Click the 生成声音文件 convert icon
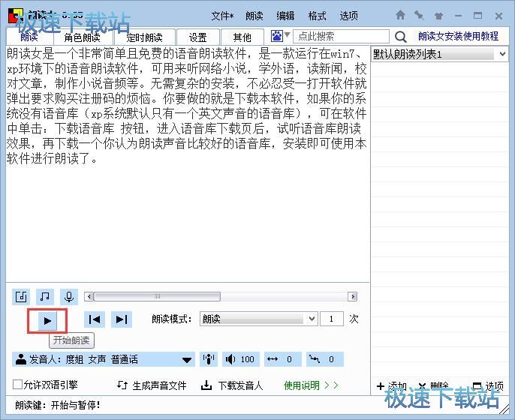The image size is (515, 420). coord(122,385)
